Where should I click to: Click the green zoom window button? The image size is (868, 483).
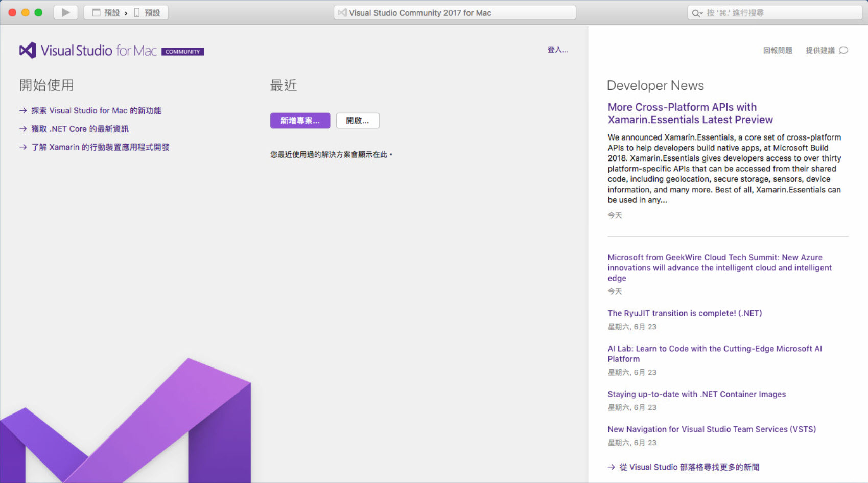(x=38, y=12)
